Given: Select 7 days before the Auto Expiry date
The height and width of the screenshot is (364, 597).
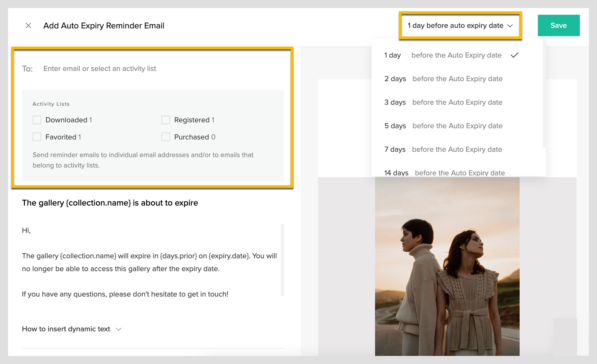Looking at the screenshot, I should point(443,149).
